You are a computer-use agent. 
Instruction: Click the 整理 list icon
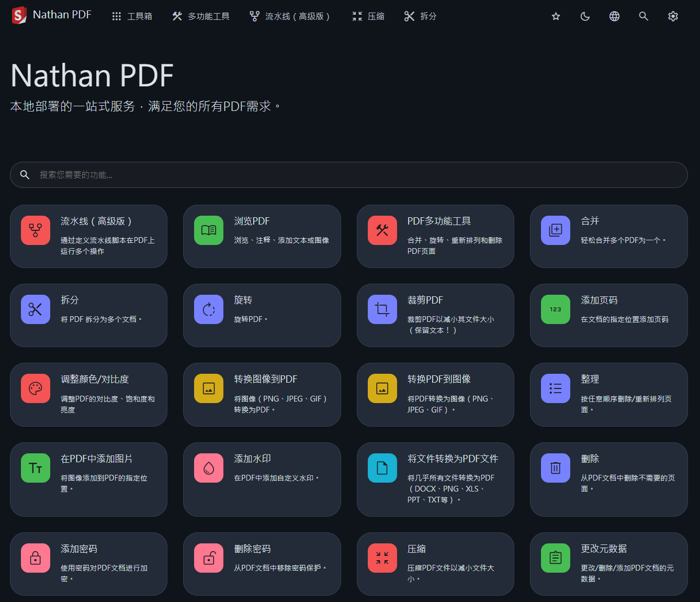click(x=556, y=388)
